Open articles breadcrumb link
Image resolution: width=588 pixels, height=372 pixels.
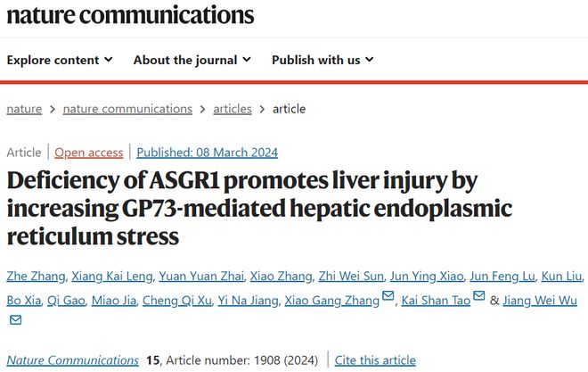click(x=233, y=109)
